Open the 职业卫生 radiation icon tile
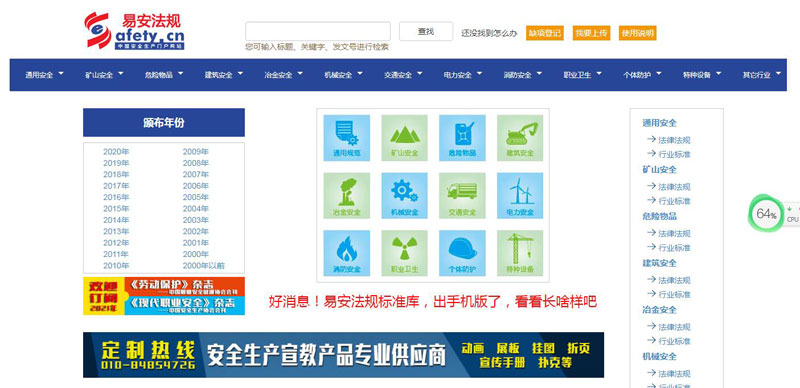The height and width of the screenshot is (388, 800). pos(405,253)
